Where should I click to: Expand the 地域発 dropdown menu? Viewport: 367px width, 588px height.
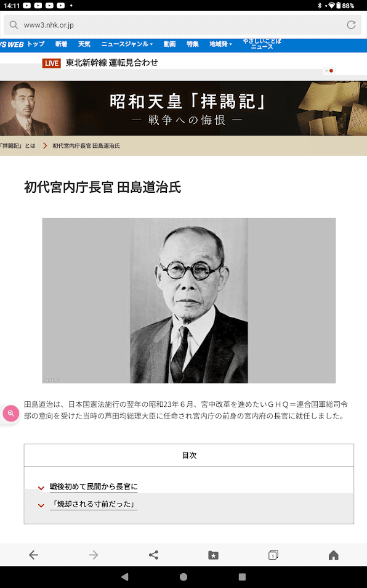tap(220, 44)
